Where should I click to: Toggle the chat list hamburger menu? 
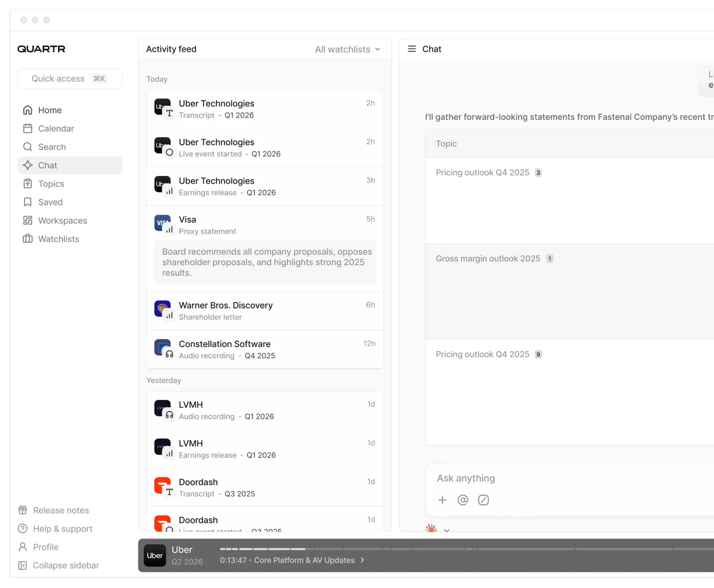click(412, 49)
